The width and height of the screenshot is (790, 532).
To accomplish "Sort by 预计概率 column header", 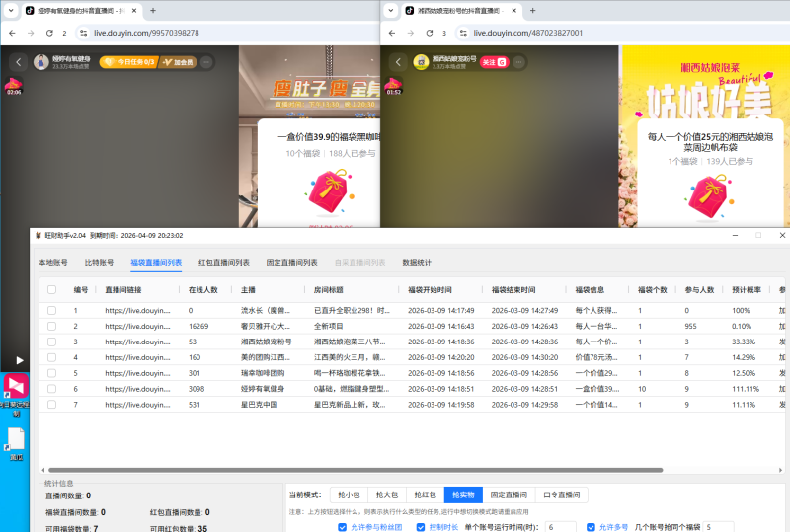I will coord(747,289).
